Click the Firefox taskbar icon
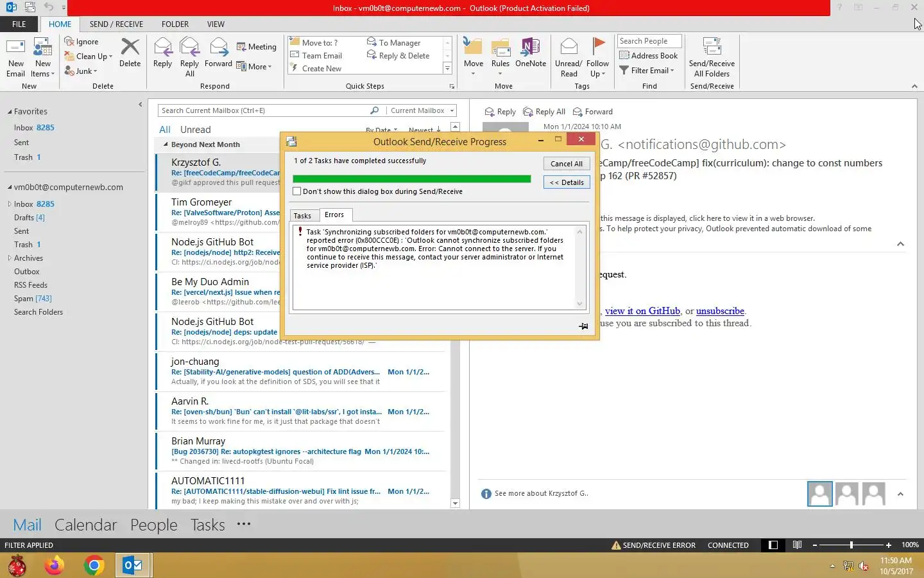Screen dimensions: 924x578 coord(55,566)
